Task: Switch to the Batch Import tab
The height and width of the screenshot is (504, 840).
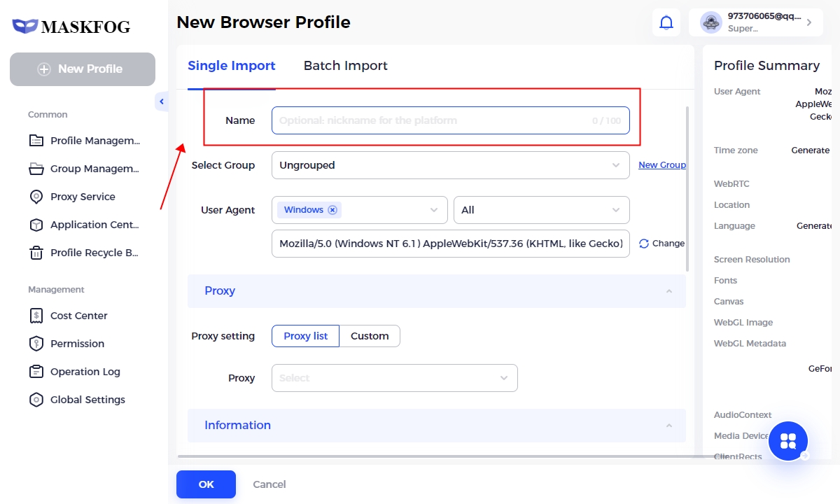Action: click(x=345, y=66)
